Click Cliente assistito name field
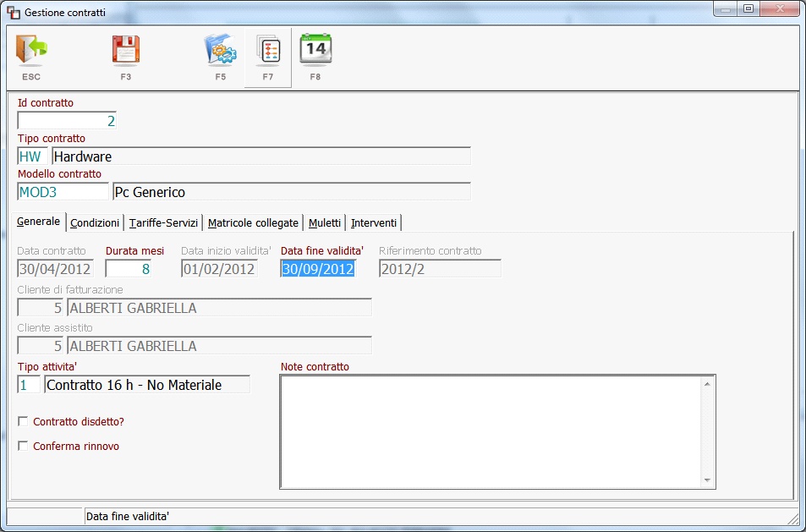The height and width of the screenshot is (532, 806). tap(220, 345)
